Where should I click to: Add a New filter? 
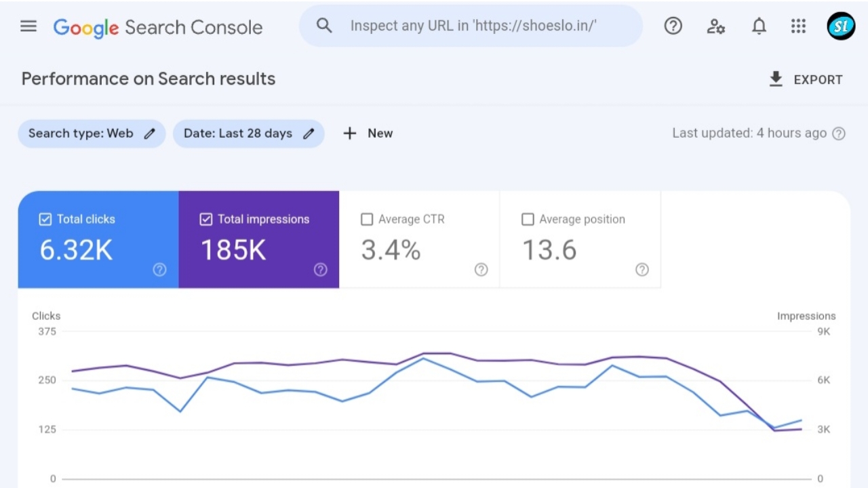click(x=368, y=134)
